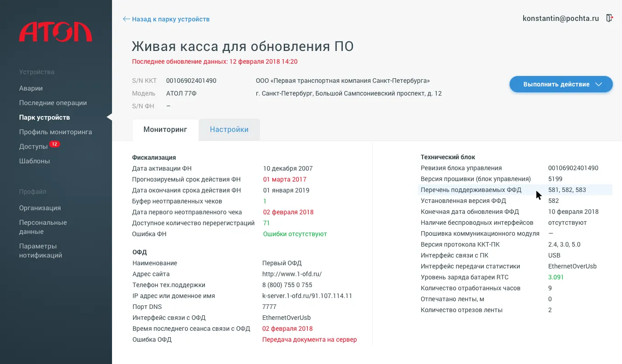This screenshot has width=622, height=364.
Task: Click the ATOL logo
Action: coord(56,32)
